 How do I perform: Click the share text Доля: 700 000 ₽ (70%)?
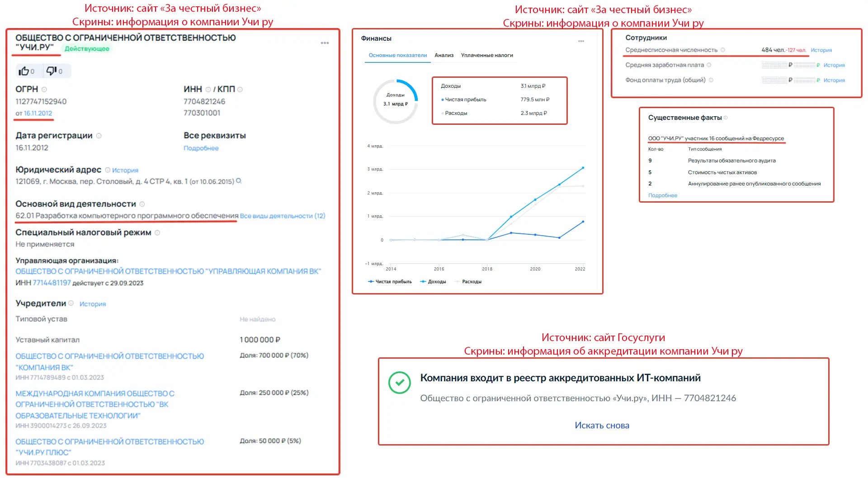[x=274, y=356]
